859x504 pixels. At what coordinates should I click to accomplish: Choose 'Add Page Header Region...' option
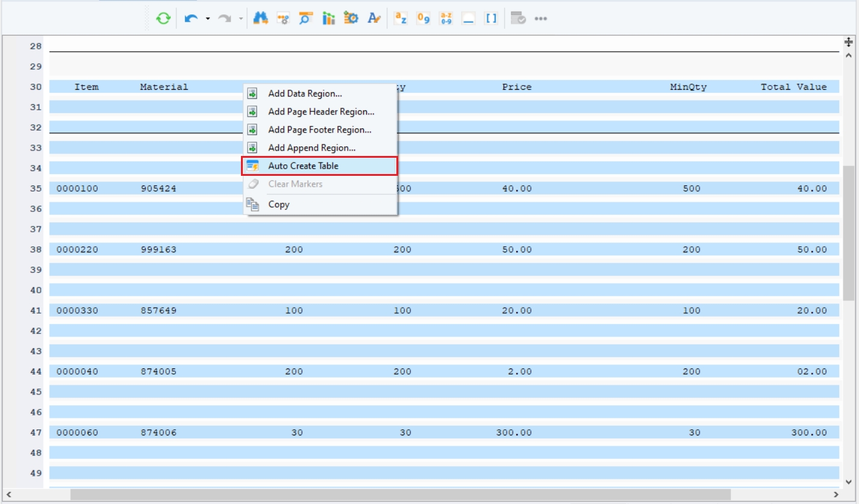tap(321, 111)
